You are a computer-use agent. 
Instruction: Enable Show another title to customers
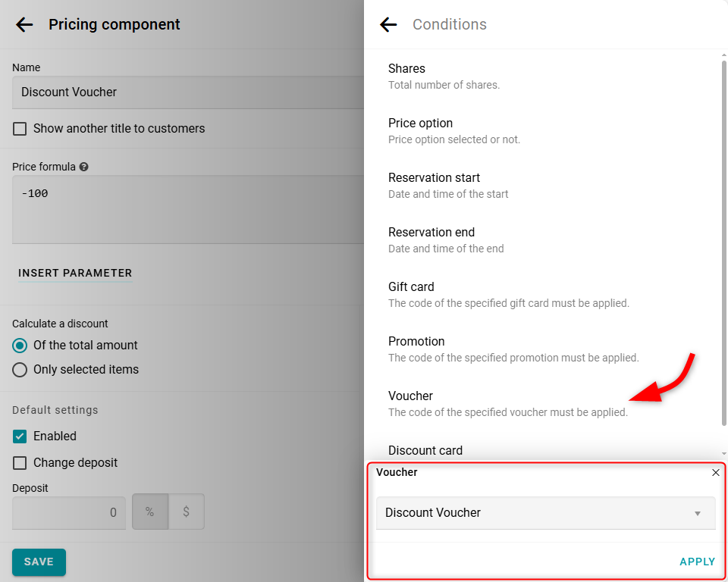point(20,129)
